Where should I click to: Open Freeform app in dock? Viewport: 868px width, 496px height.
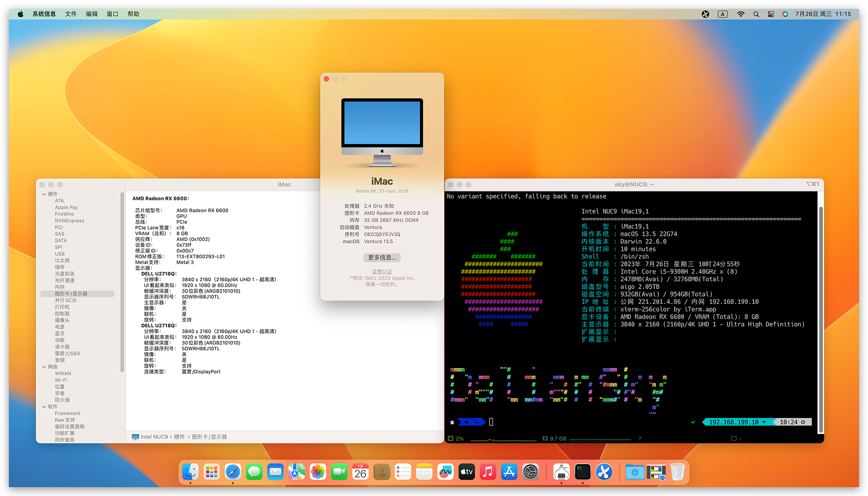tap(445, 472)
